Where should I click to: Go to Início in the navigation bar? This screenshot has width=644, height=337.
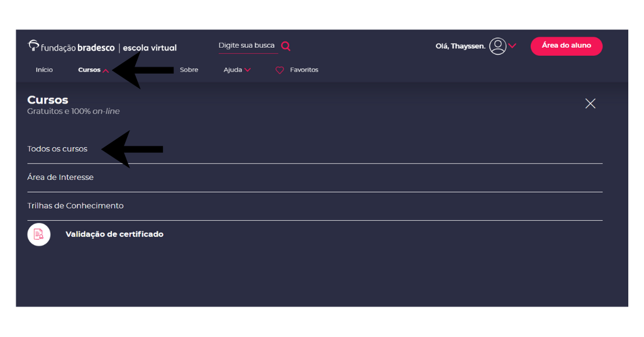click(x=44, y=70)
